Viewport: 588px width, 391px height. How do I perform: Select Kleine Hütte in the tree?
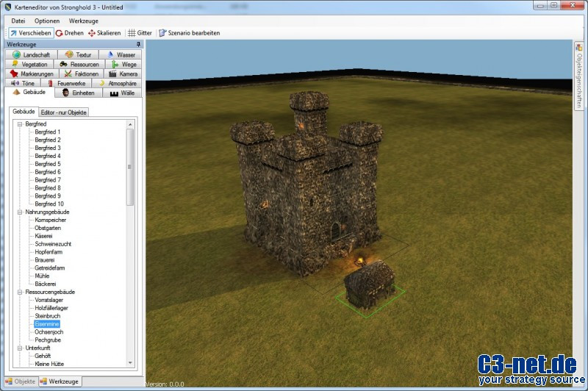[49, 364]
